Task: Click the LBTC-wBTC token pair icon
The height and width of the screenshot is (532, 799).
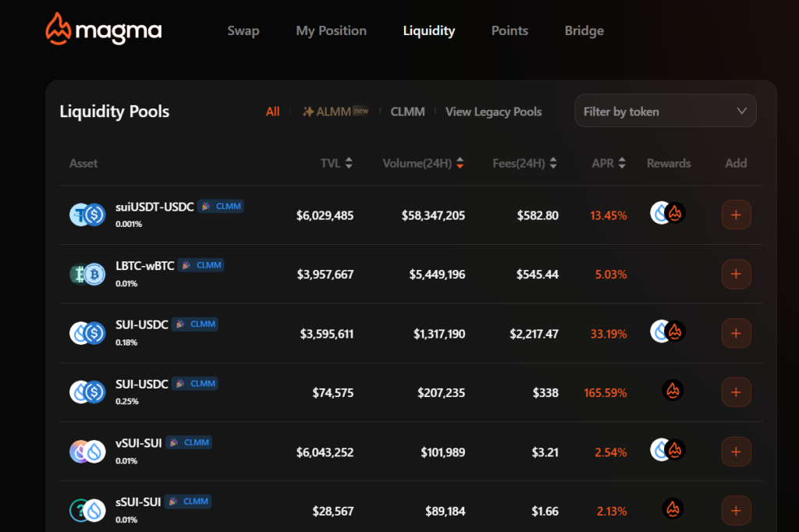Action: coord(87,274)
